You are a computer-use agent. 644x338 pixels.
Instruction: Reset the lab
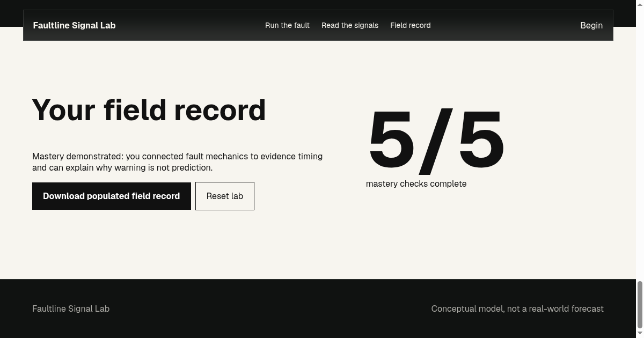coord(225,196)
